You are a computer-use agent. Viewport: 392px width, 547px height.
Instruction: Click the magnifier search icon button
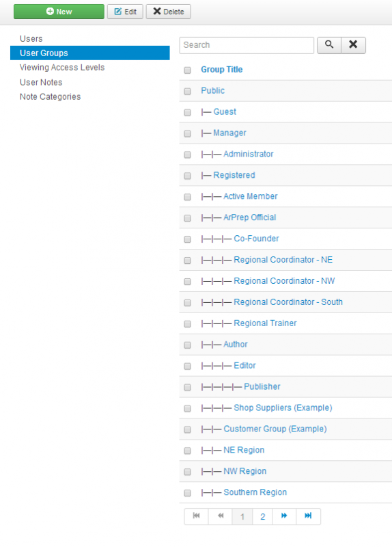pos(329,45)
